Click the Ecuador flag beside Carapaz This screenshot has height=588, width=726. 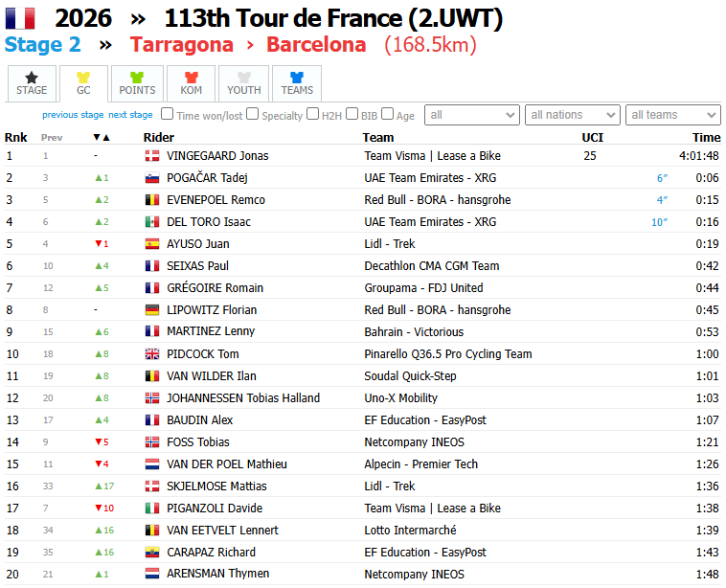[152, 553]
